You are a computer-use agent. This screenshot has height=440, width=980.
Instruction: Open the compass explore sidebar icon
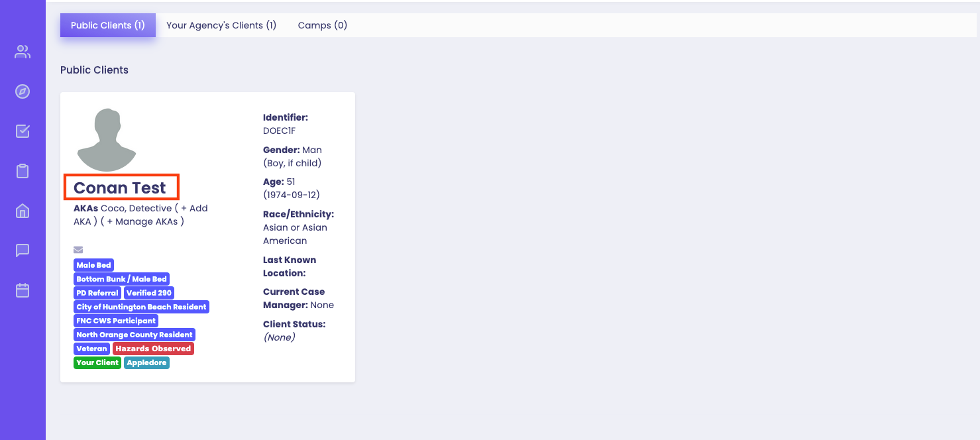(23, 91)
